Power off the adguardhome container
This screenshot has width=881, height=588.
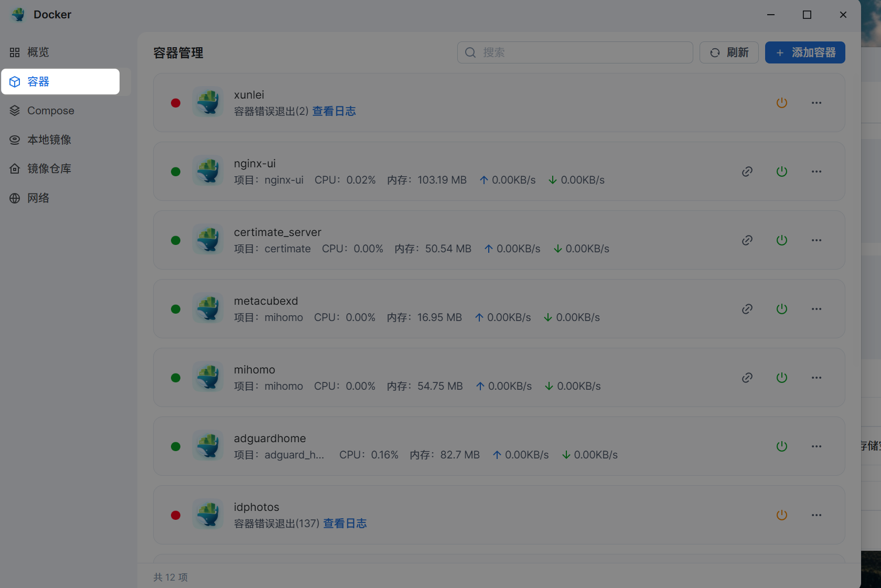click(x=782, y=446)
